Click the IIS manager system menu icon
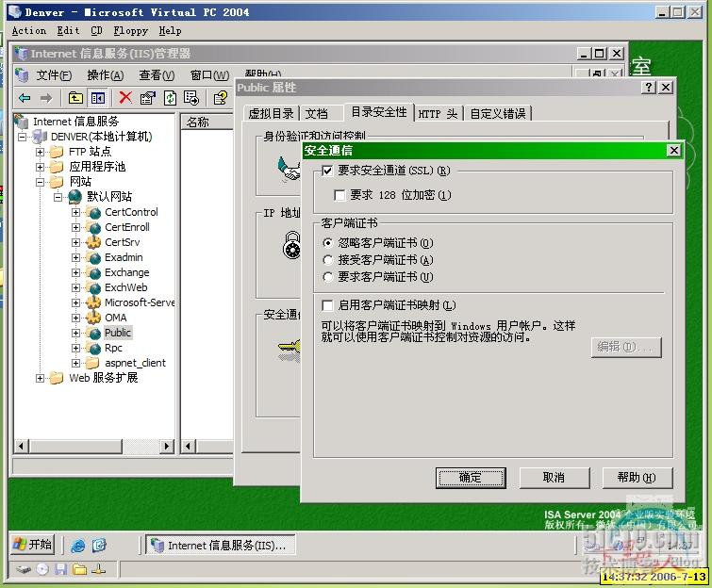Screen dimensions: 712x588 (x=21, y=54)
